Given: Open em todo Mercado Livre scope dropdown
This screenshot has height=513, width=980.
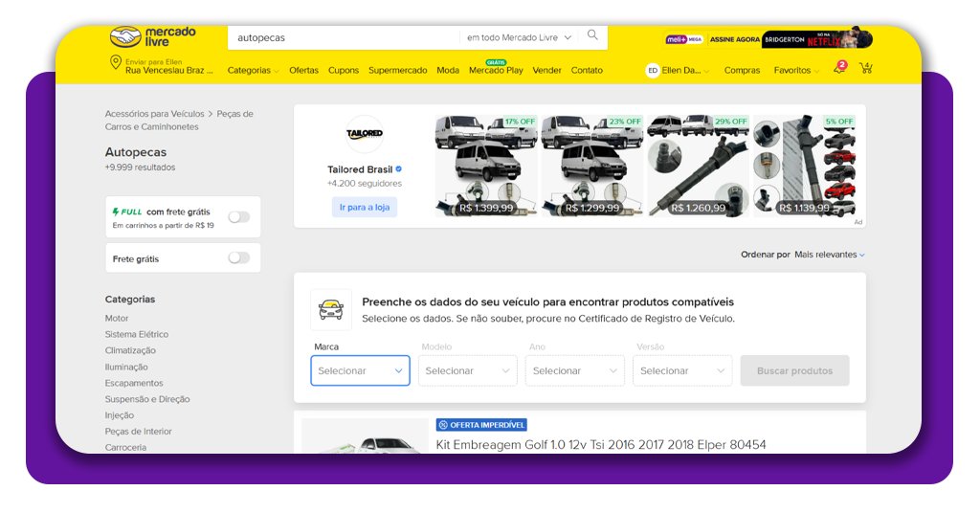Looking at the screenshot, I should [519, 37].
